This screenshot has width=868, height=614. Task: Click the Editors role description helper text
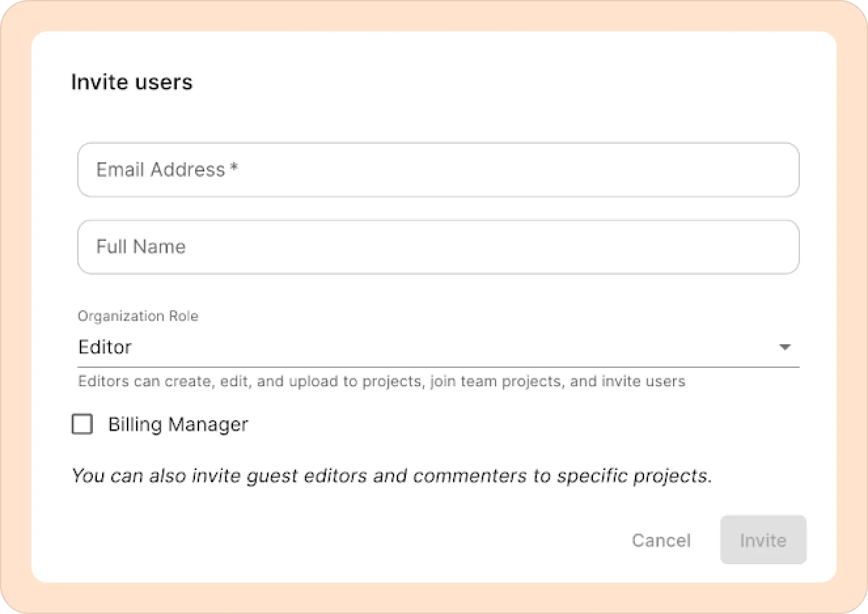[x=381, y=382]
